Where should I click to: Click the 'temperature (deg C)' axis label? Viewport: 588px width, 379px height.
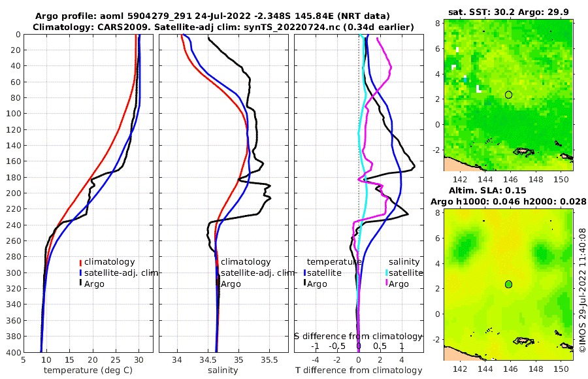coord(88,371)
